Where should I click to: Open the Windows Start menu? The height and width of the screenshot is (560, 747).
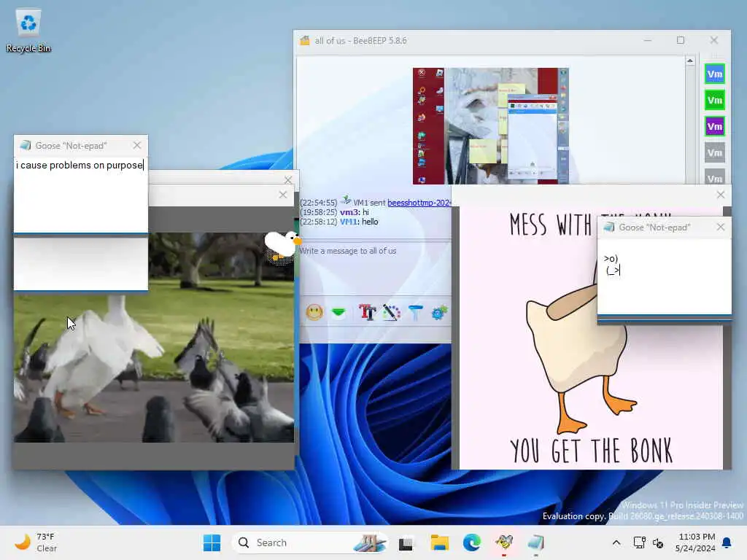tap(212, 542)
